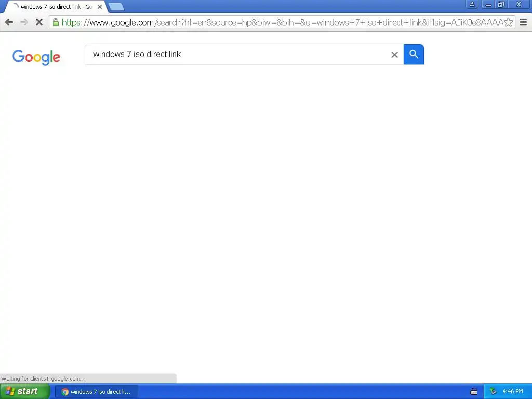Focus the address bar URL

coord(282,22)
